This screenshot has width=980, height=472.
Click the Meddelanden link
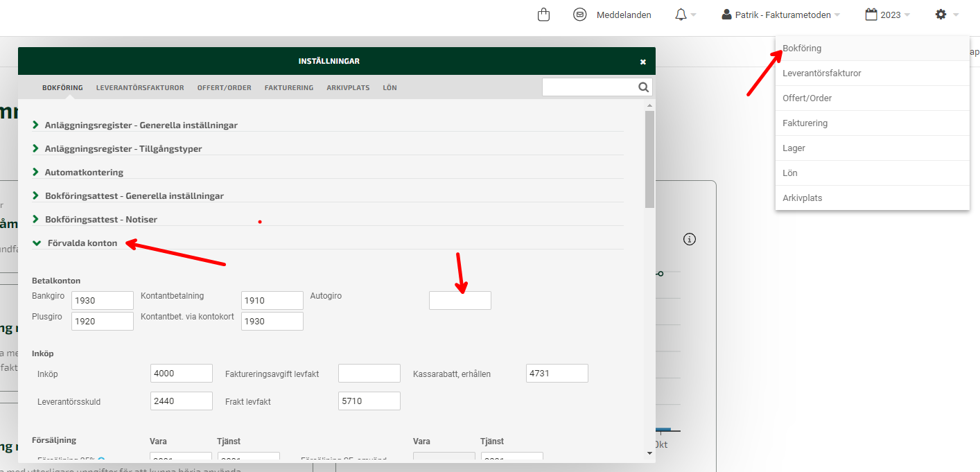pos(624,15)
